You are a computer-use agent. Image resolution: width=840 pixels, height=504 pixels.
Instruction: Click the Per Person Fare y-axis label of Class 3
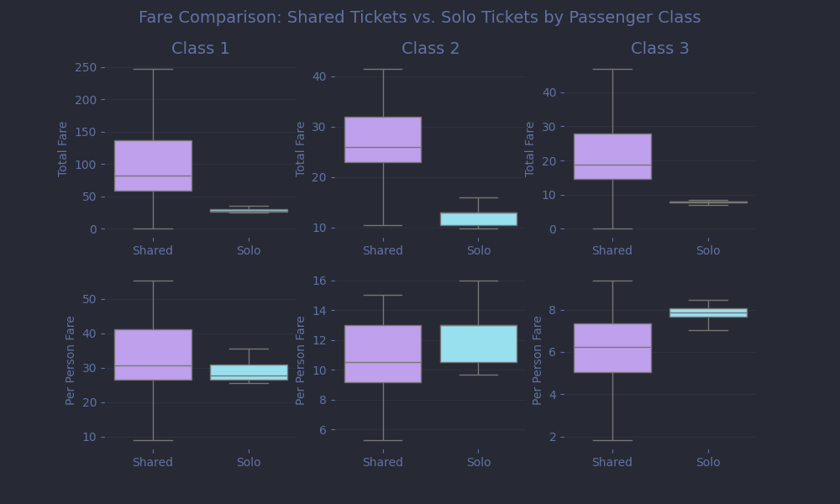[x=538, y=360]
